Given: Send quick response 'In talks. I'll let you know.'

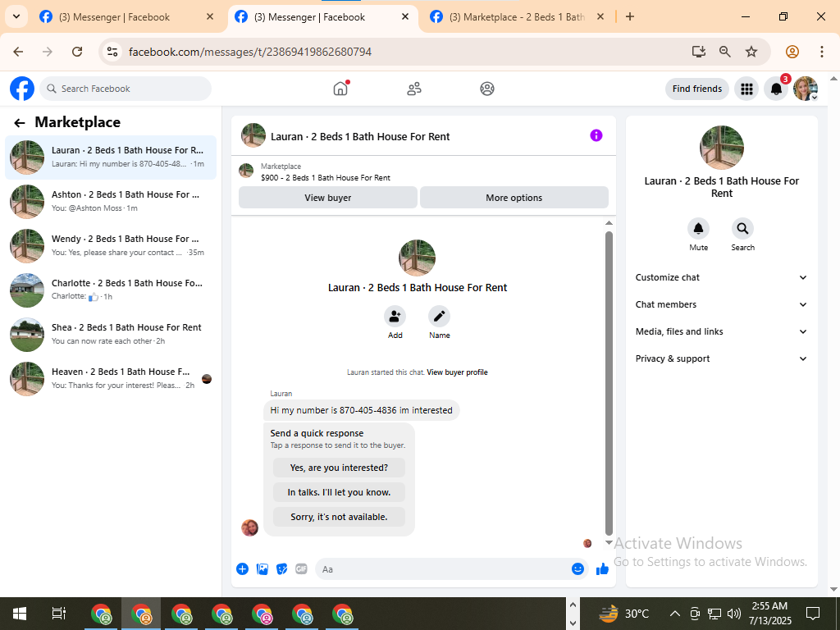Looking at the screenshot, I should (339, 492).
